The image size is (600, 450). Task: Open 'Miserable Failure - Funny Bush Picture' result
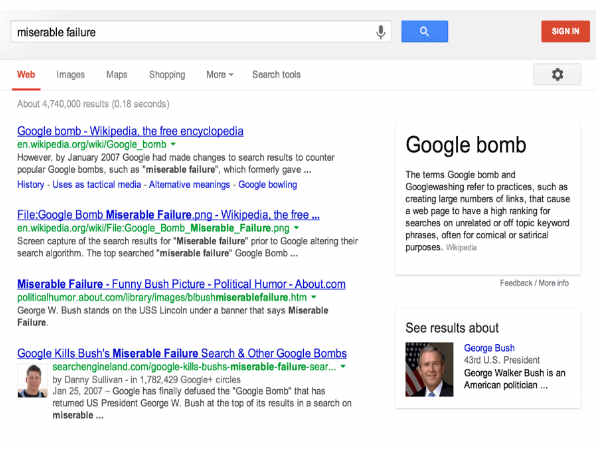tap(181, 284)
